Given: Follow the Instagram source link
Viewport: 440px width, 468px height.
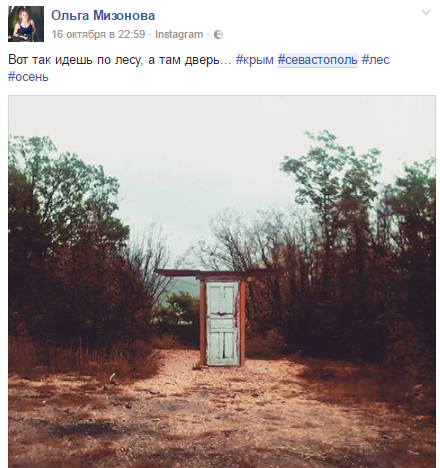Looking at the screenshot, I should point(179,34).
